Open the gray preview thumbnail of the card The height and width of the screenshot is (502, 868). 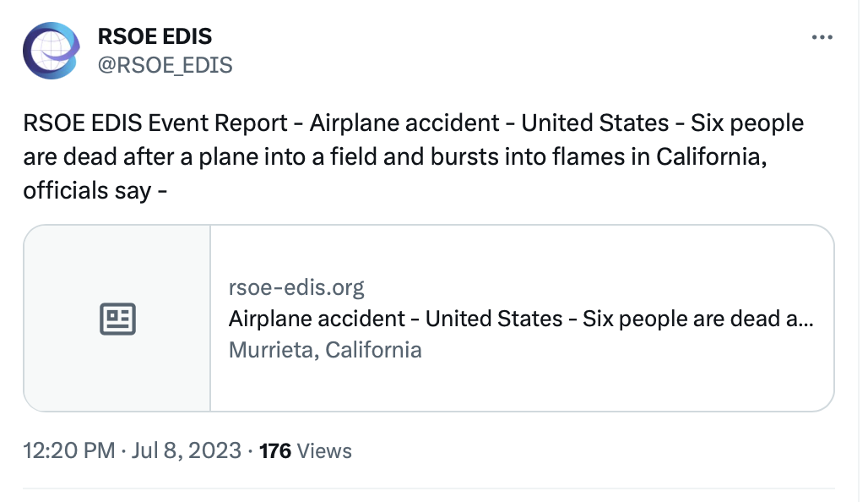coord(117,318)
